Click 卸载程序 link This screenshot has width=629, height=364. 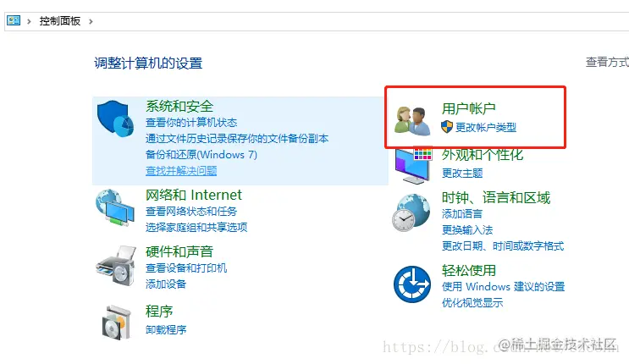[x=166, y=329]
